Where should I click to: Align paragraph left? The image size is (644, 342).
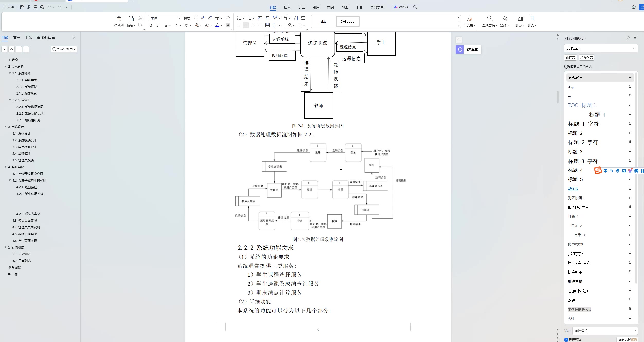click(238, 25)
